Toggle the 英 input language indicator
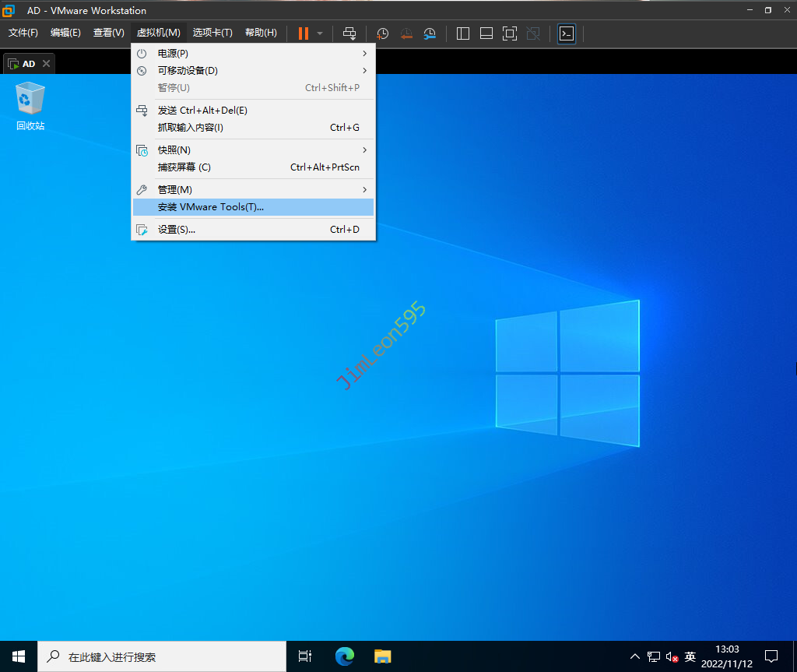Viewport: 797px width, 672px height. [690, 656]
